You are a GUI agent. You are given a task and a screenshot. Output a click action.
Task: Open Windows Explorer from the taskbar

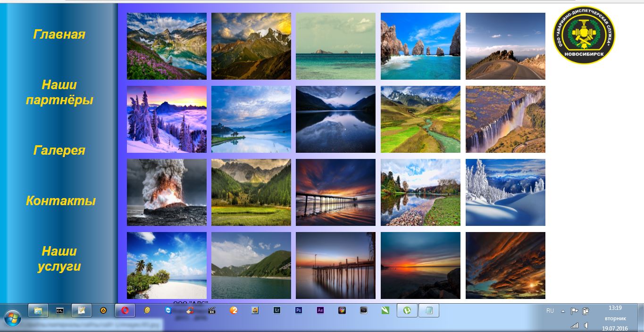tap(38, 310)
